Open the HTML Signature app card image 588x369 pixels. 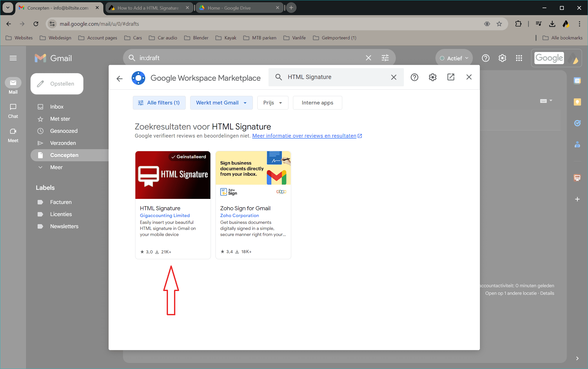(173, 175)
